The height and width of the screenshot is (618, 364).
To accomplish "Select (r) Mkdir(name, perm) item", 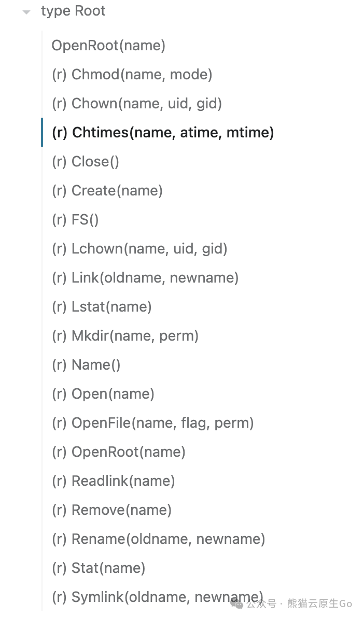I will coord(125,336).
